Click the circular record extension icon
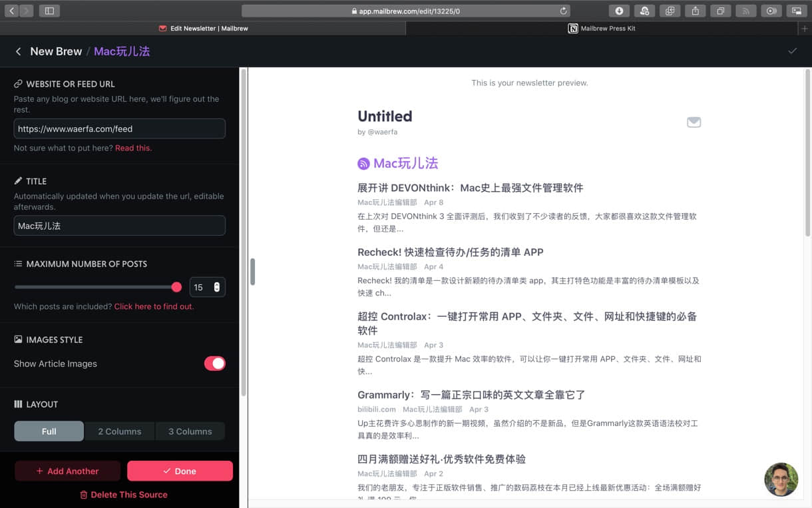 click(771, 11)
